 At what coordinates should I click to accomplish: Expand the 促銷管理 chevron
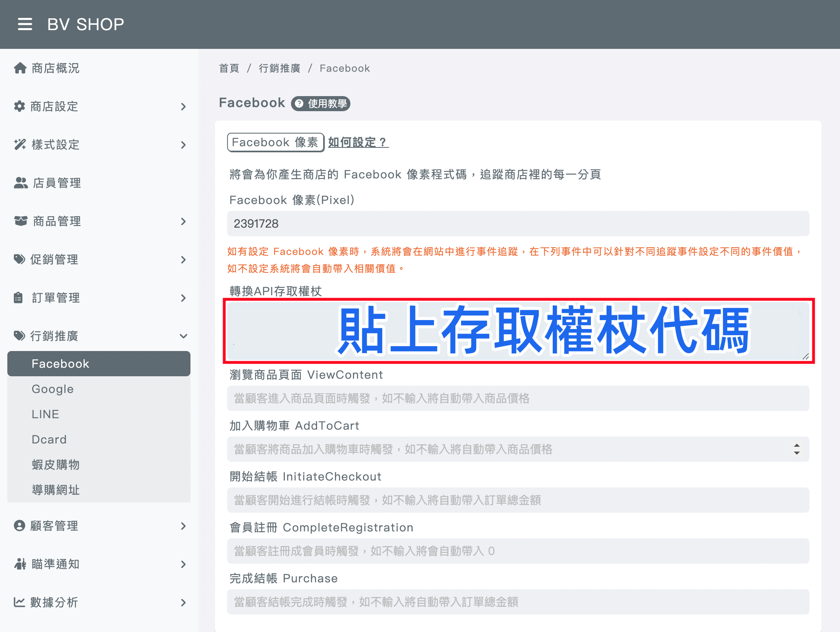[183, 260]
